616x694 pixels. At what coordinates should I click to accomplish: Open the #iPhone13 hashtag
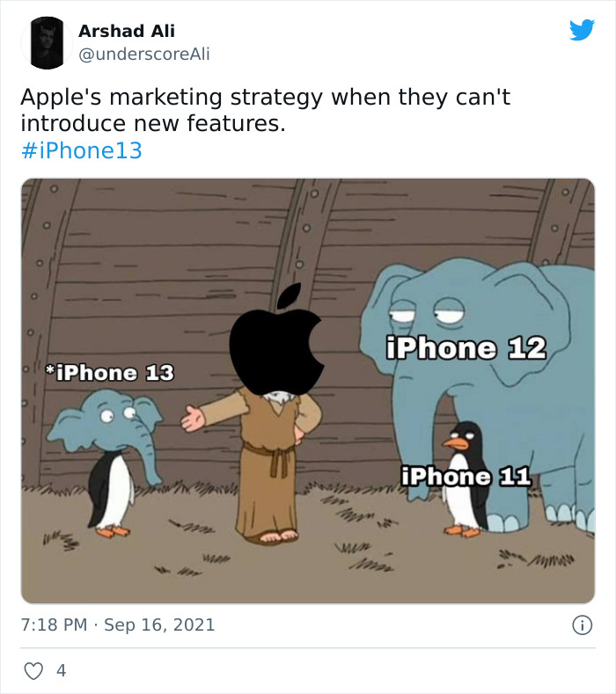tap(81, 150)
